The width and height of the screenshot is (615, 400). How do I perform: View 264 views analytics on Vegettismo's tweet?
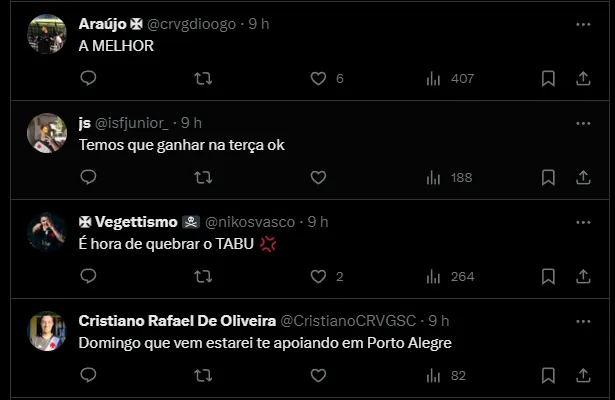[448, 276]
